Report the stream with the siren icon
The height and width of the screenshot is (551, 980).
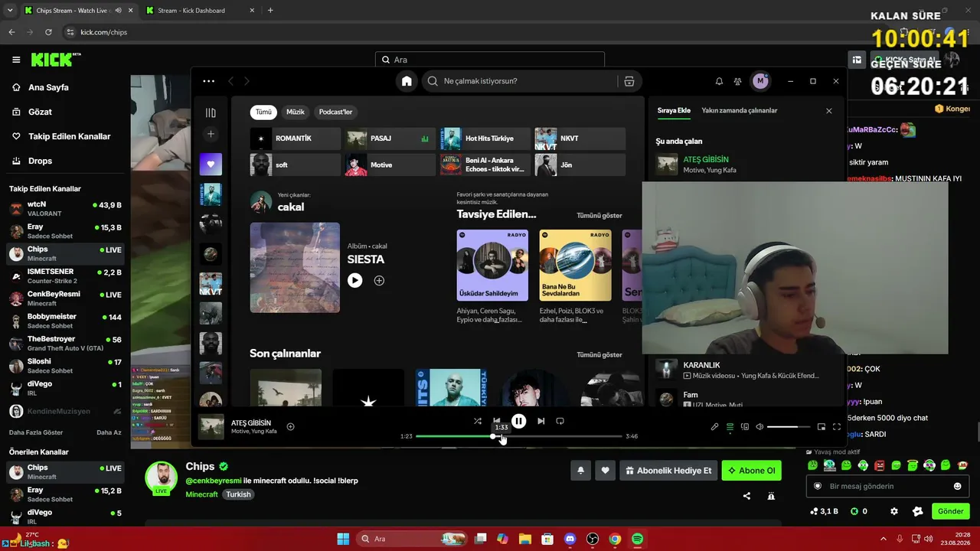[771, 496]
